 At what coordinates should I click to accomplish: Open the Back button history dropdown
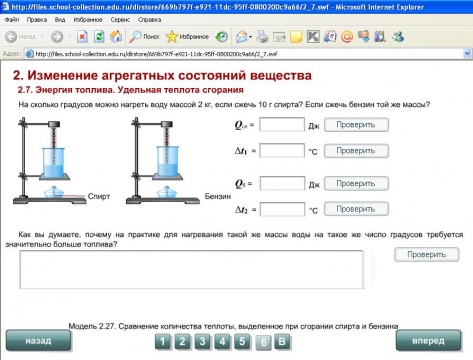click(42, 36)
